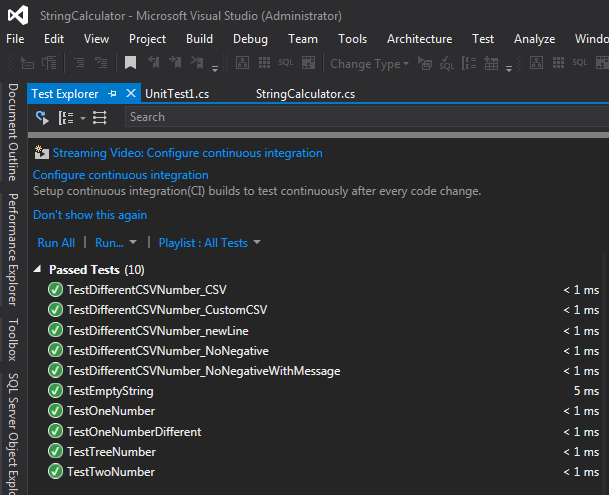The width and height of the screenshot is (609, 495).
Task: Open the Performance Explorer side tab
Action: pos(13,249)
